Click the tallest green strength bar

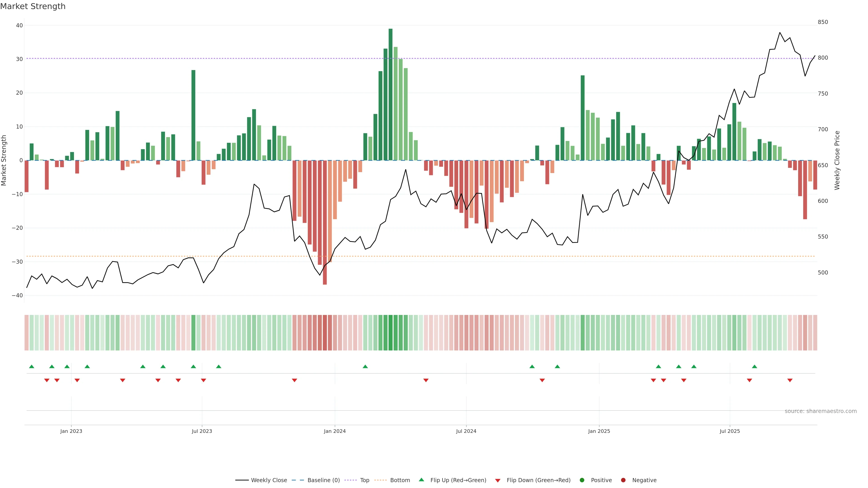point(390,94)
